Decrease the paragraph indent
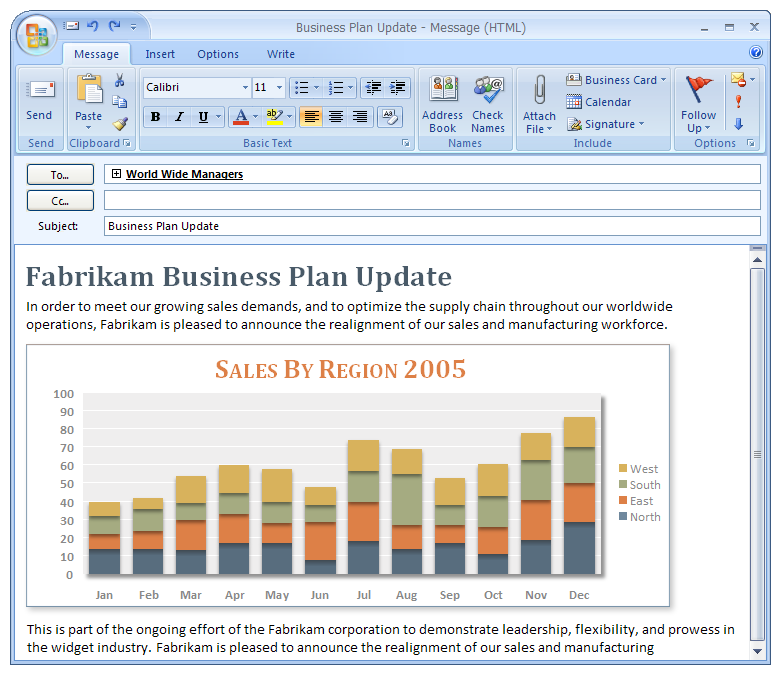Image resolution: width=781 pixels, height=675 pixels. point(373,88)
